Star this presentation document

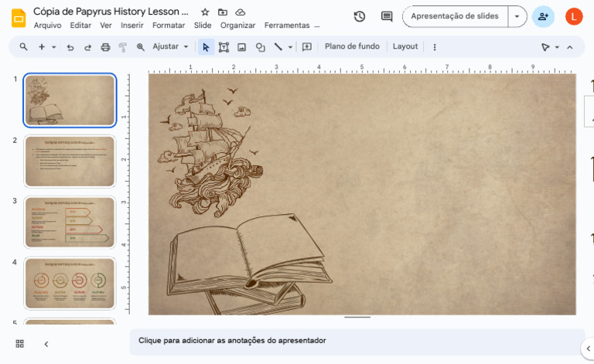205,12
